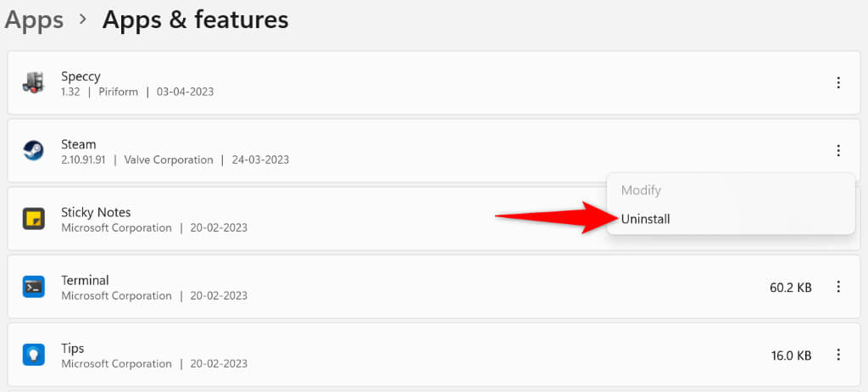Click the Terminal app icon
868x392 pixels.
coord(33,287)
